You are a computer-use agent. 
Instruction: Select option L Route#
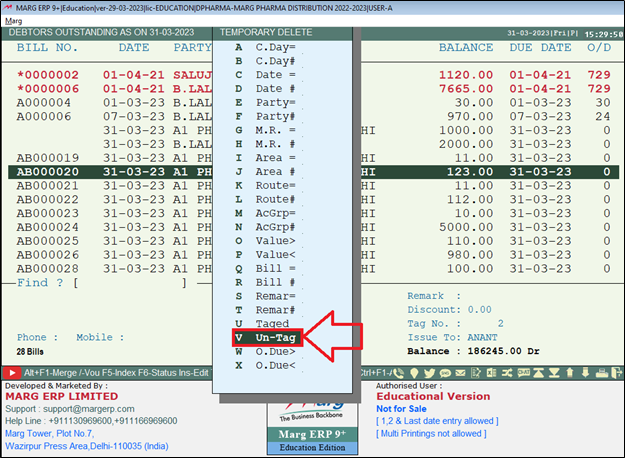tap(265, 199)
